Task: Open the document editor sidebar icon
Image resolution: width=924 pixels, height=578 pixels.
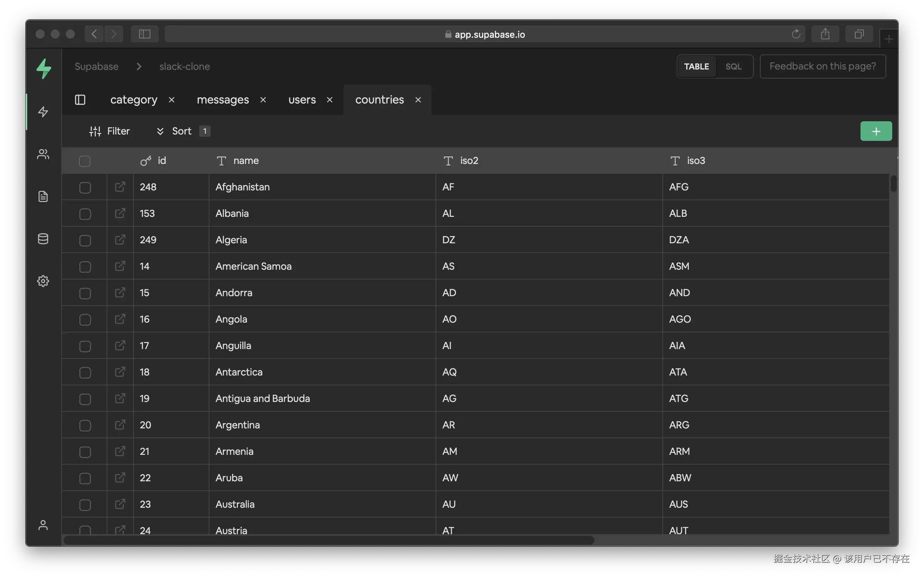Action: click(43, 196)
